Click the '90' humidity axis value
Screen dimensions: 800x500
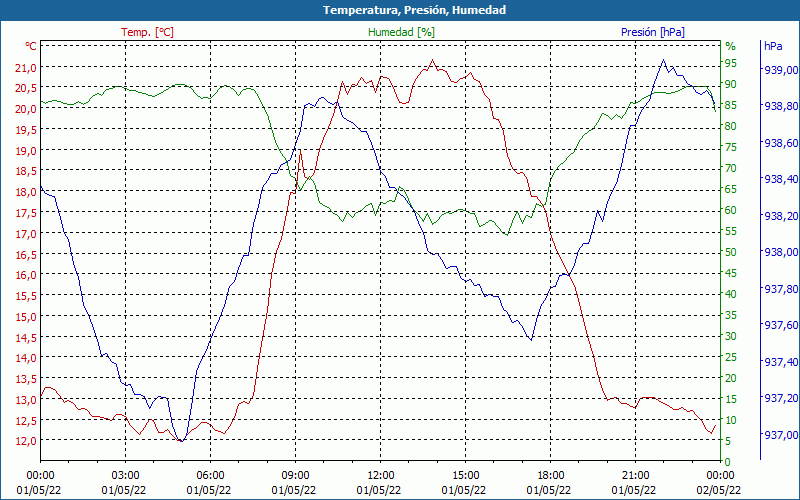click(731, 84)
